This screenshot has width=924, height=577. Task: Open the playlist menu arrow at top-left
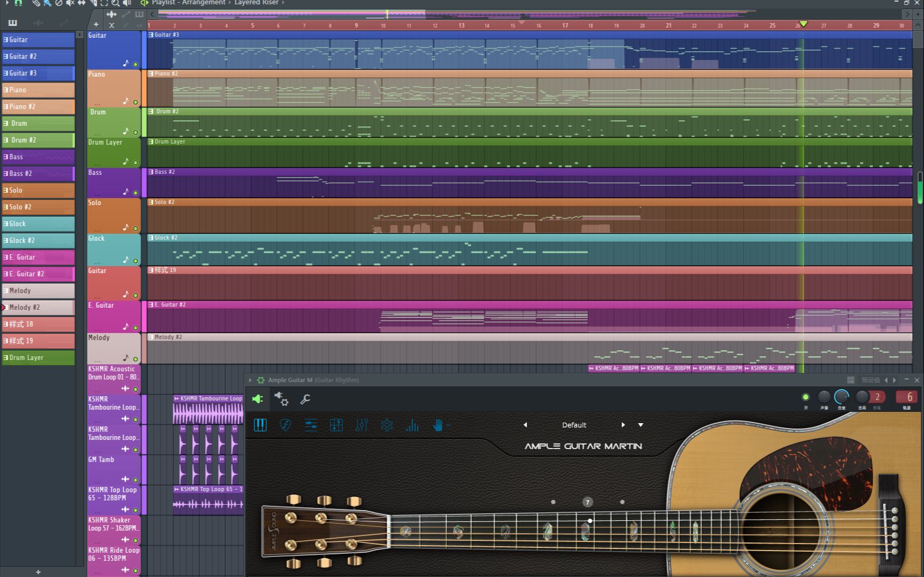pos(7,3)
